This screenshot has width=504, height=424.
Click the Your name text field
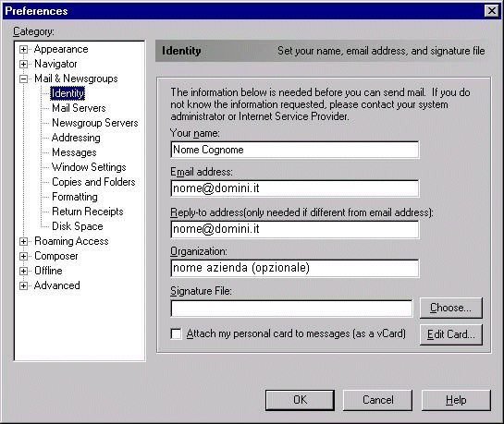(x=295, y=150)
